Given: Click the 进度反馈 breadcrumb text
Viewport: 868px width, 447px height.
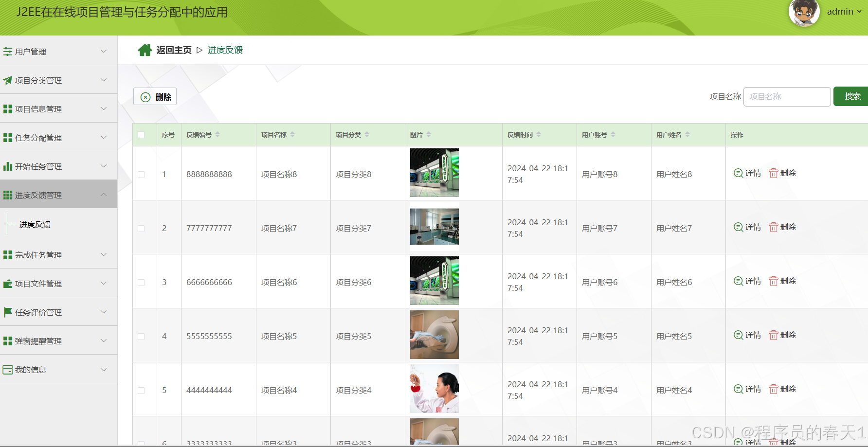Looking at the screenshot, I should (225, 50).
